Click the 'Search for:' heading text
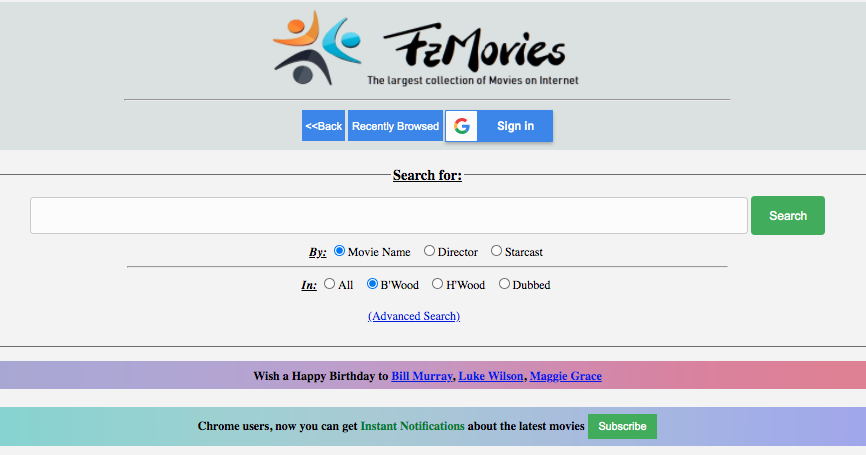This screenshot has width=866, height=455. (x=427, y=176)
